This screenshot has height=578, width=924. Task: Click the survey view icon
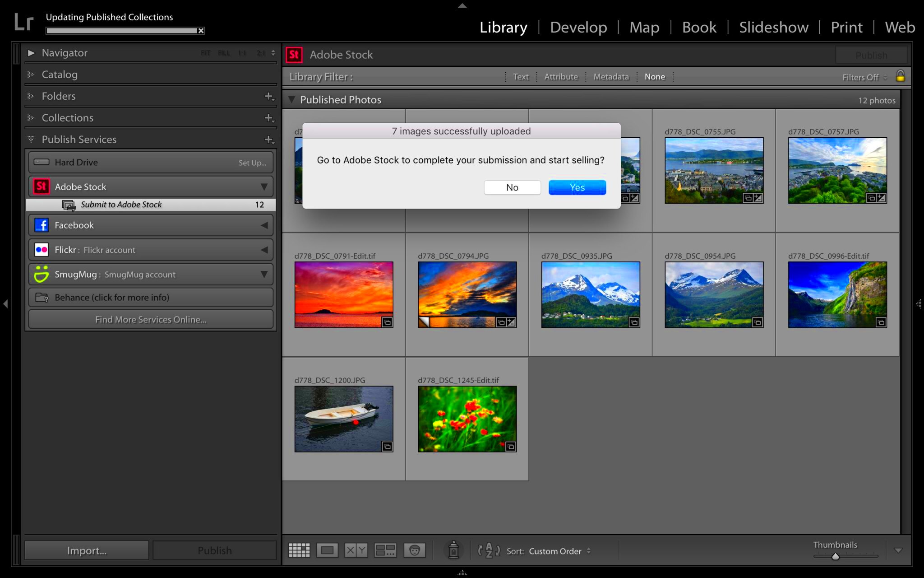pyautogui.click(x=384, y=551)
